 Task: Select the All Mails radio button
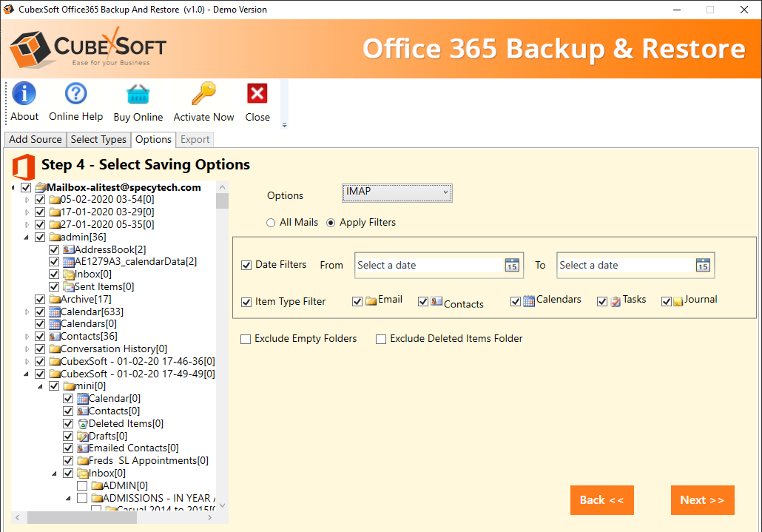pyautogui.click(x=271, y=223)
